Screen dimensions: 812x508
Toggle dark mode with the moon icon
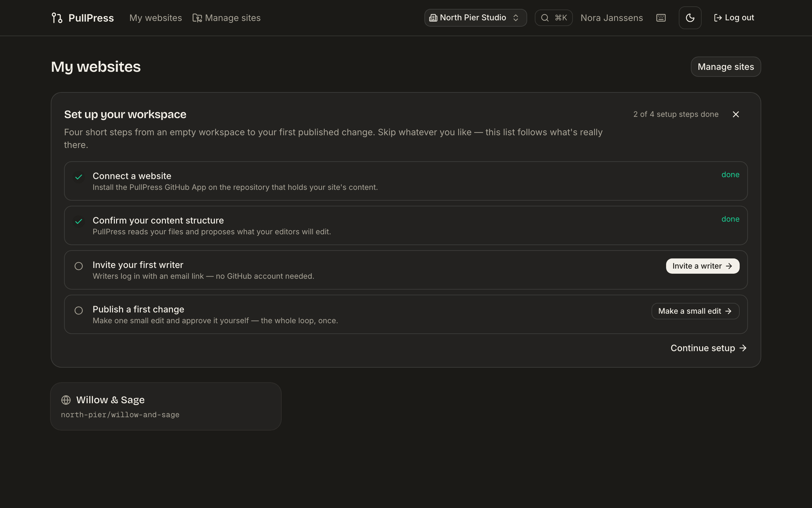690,18
